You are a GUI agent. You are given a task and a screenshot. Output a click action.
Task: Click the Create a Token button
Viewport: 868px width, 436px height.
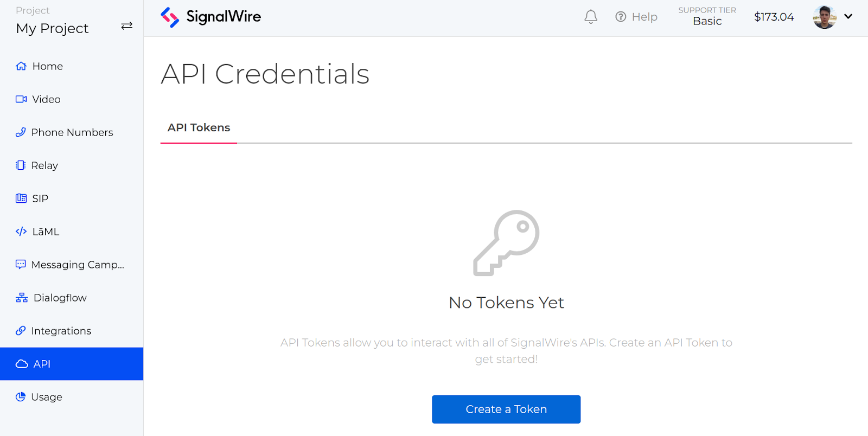[506, 409]
